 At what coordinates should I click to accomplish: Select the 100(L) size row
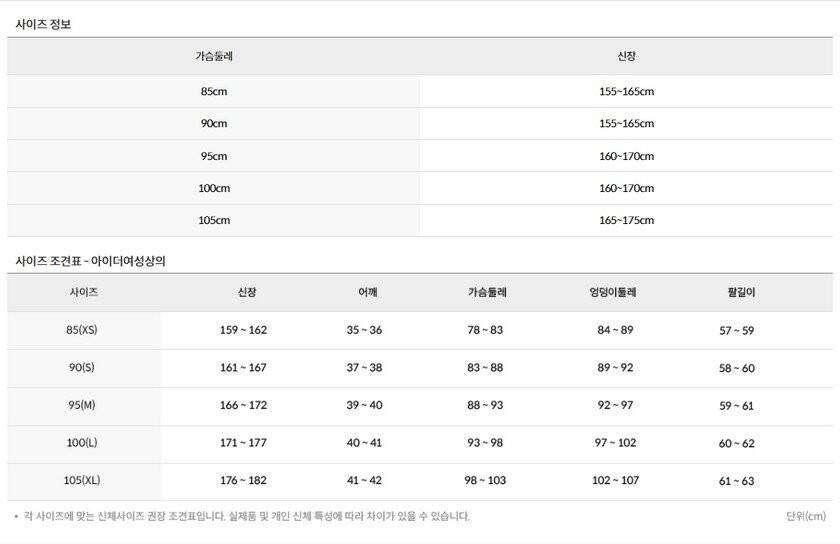click(x=82, y=443)
